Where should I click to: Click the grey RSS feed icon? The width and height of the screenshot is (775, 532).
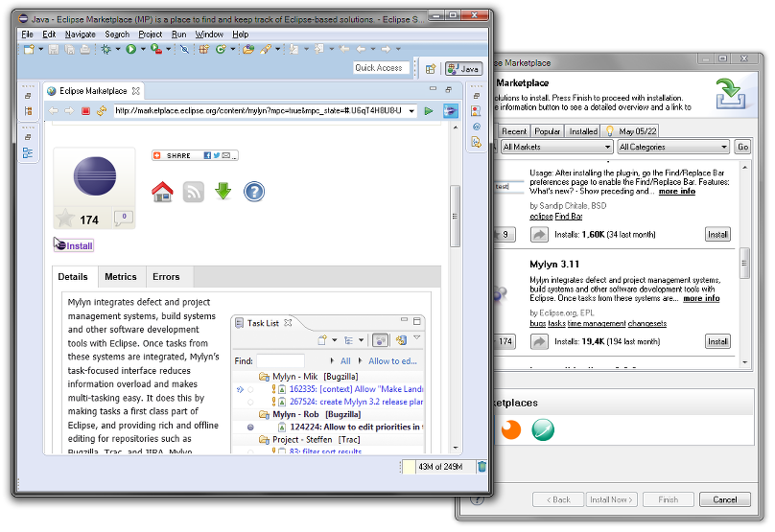point(193,192)
